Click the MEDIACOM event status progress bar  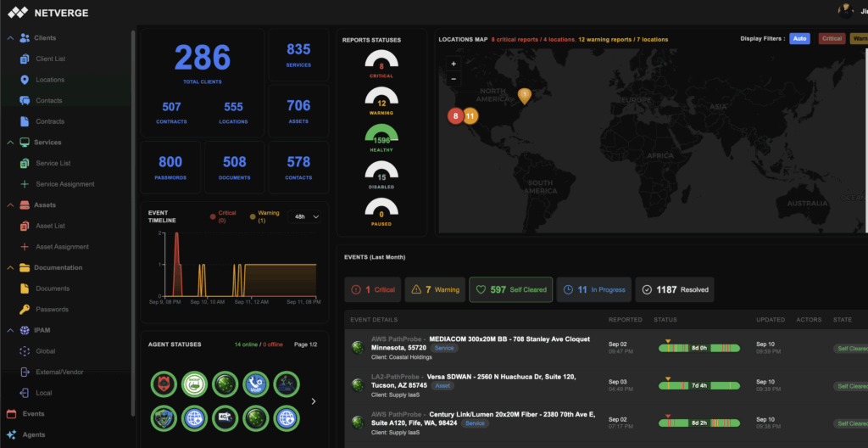[x=699, y=348]
